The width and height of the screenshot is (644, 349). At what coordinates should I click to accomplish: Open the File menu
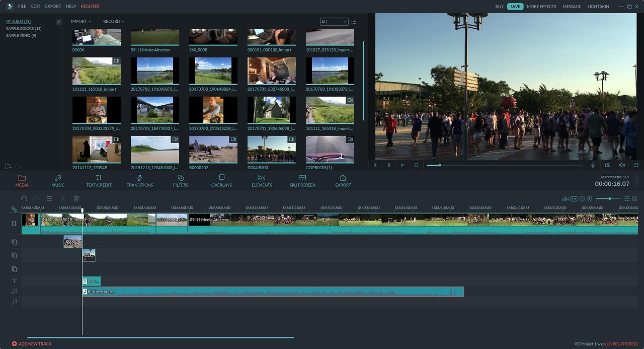tap(22, 6)
